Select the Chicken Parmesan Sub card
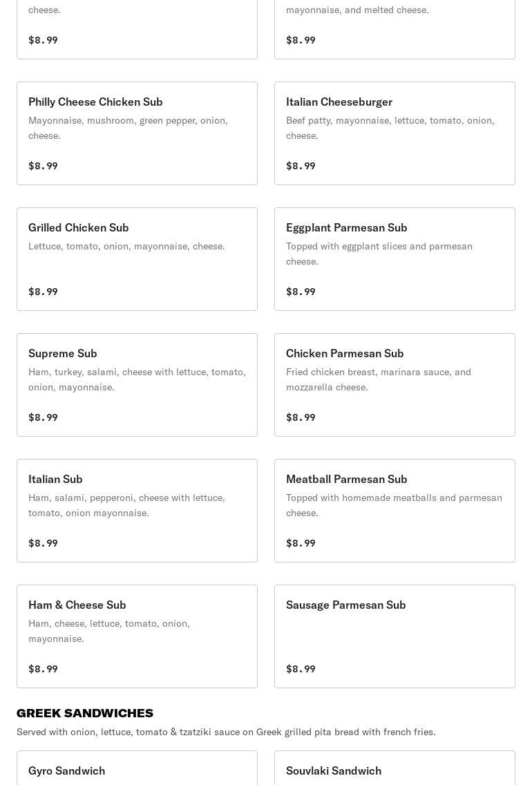 coord(395,385)
